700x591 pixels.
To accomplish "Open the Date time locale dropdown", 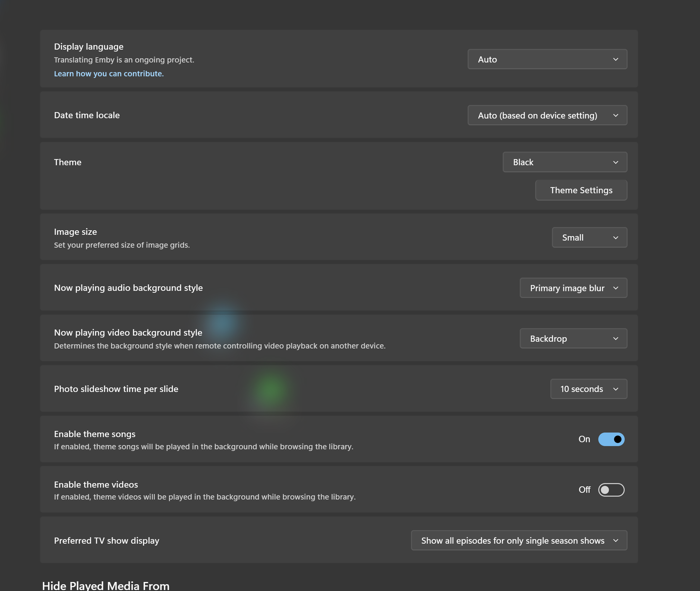I will tap(547, 115).
